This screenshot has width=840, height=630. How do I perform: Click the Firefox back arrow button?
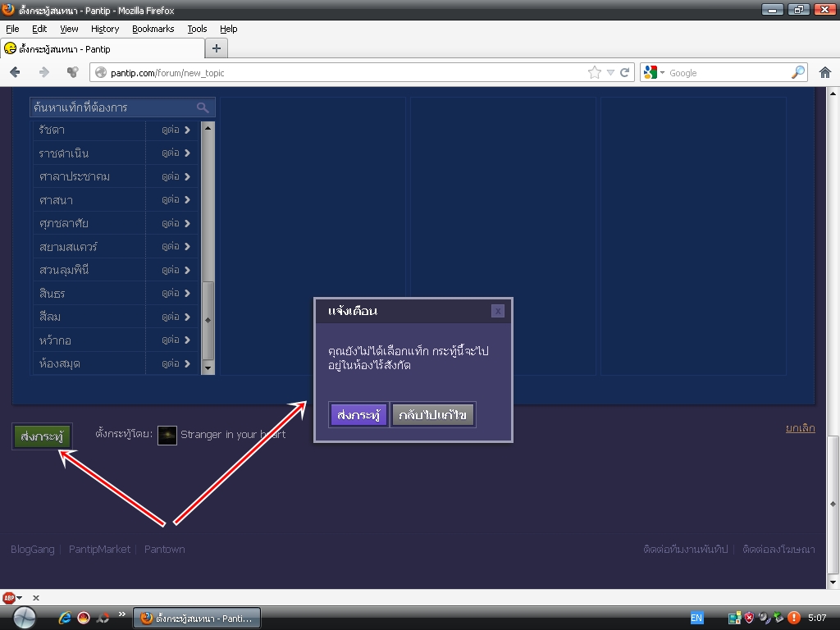15,72
